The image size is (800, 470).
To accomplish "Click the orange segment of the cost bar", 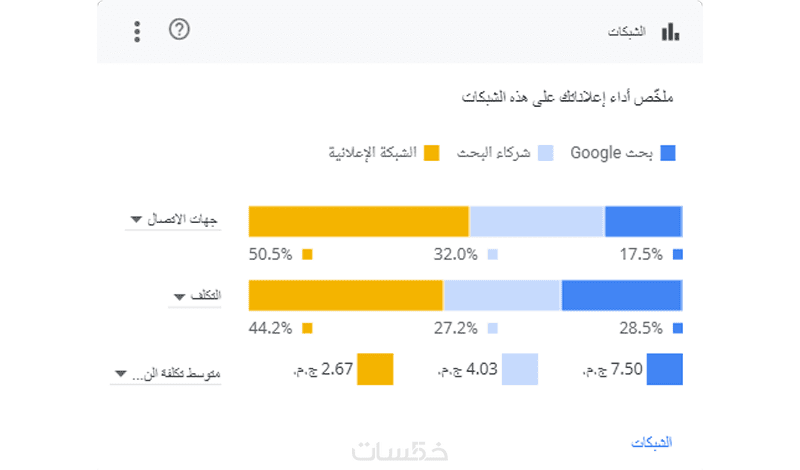I will click(345, 295).
